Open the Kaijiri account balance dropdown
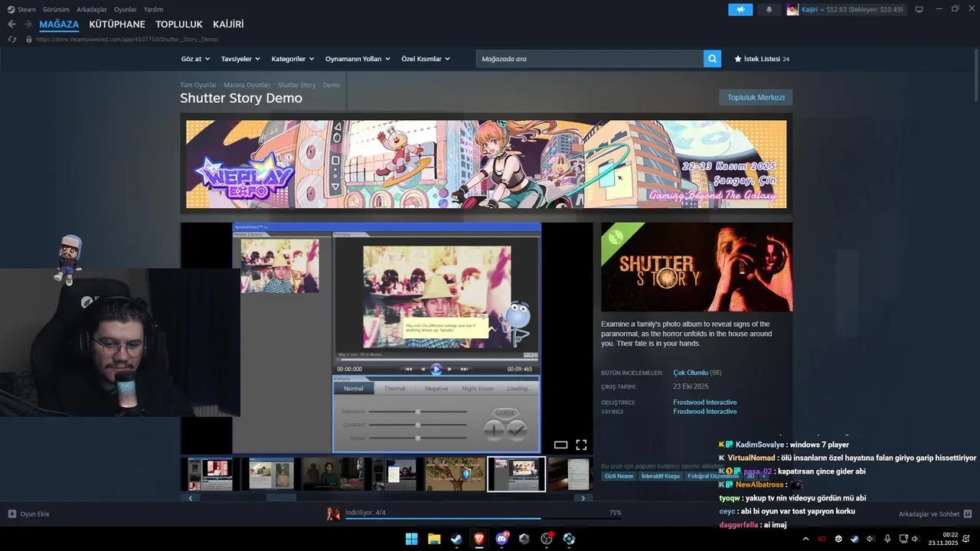 (x=853, y=9)
